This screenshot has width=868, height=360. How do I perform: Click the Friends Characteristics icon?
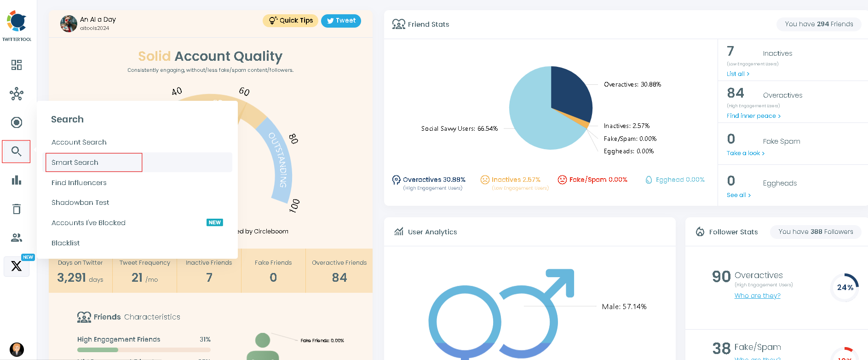tap(84, 317)
